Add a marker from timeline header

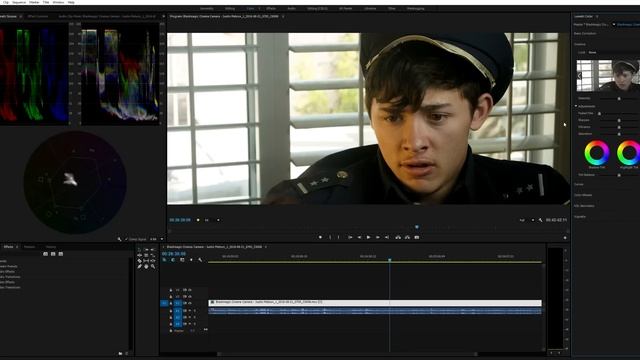click(x=191, y=260)
